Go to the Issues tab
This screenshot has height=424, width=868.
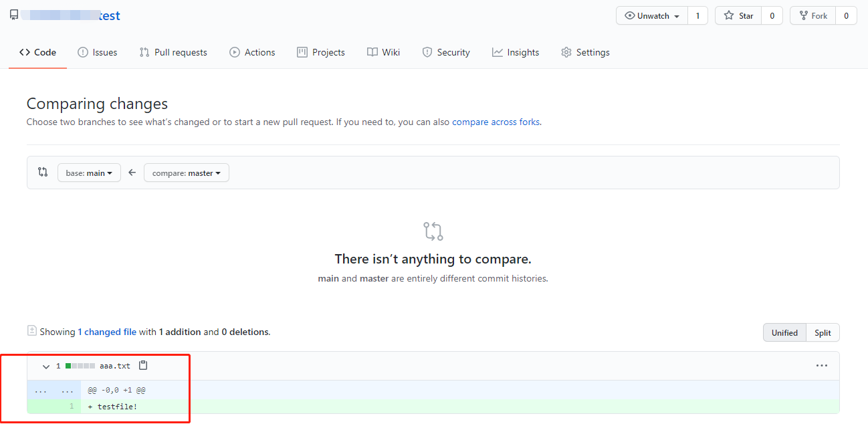(x=98, y=52)
